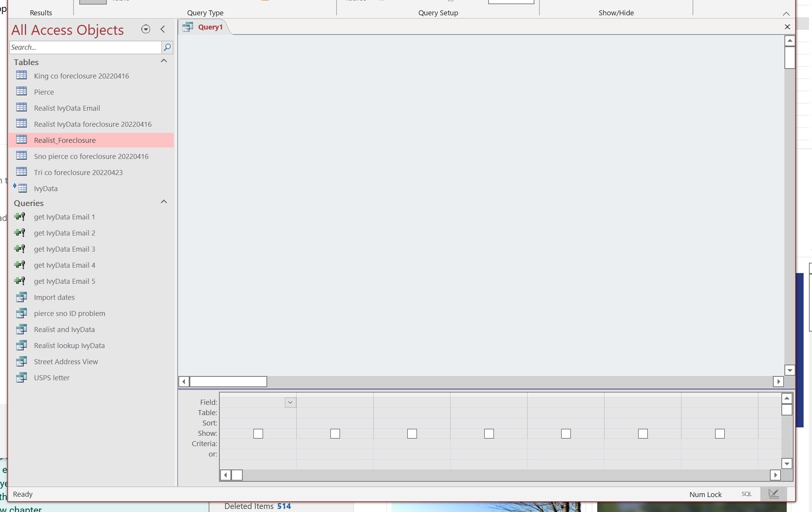812x512 pixels.
Task: Switch to SQL view in status bar
Action: 746,494
